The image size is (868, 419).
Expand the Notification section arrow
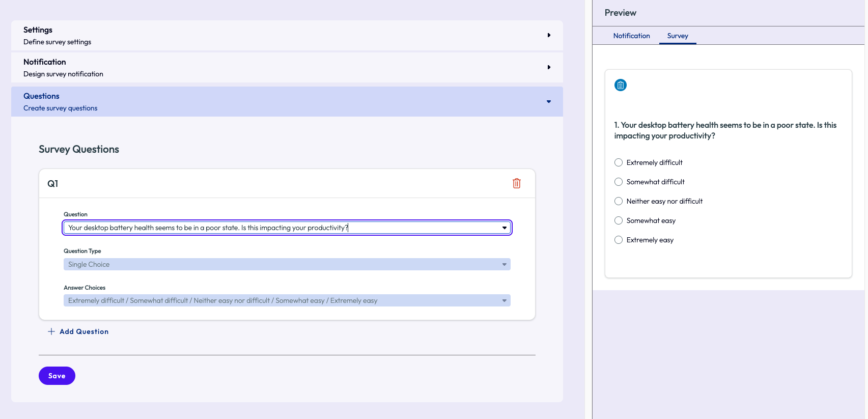[549, 67]
